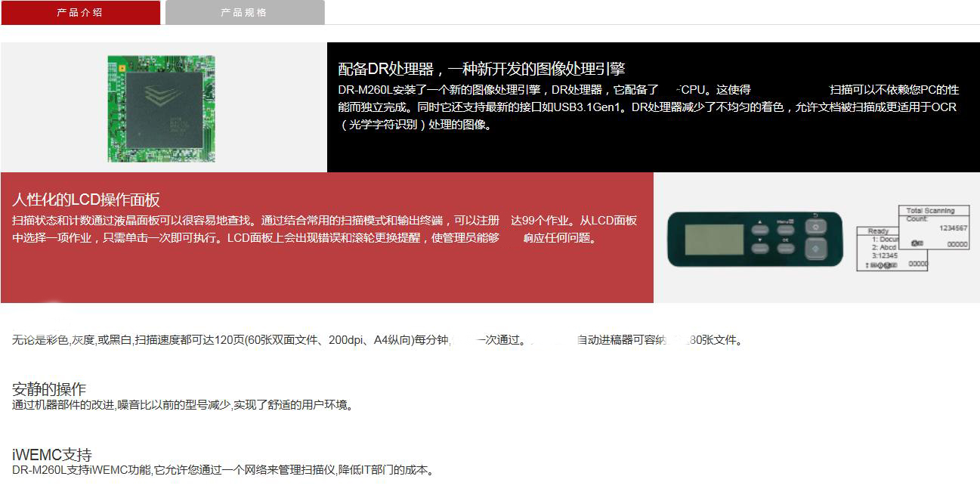Click the "Ready" title in the diagram
The width and height of the screenshot is (980, 498).
878,230
